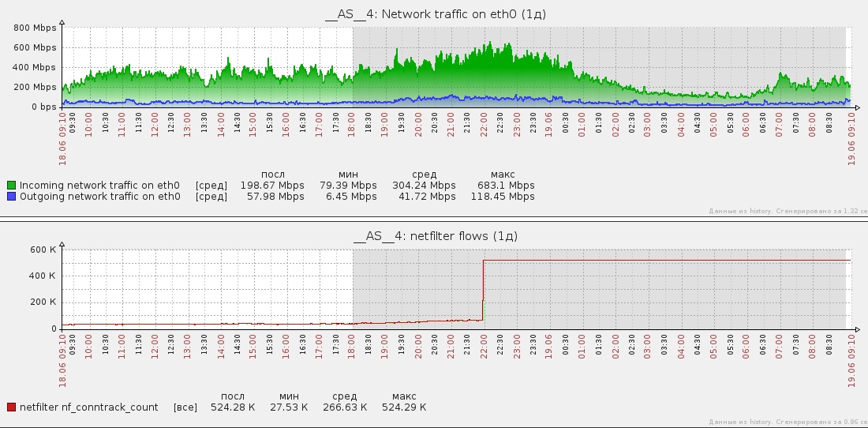Select the 'netfilter flows (1д)' graph title

point(436,236)
